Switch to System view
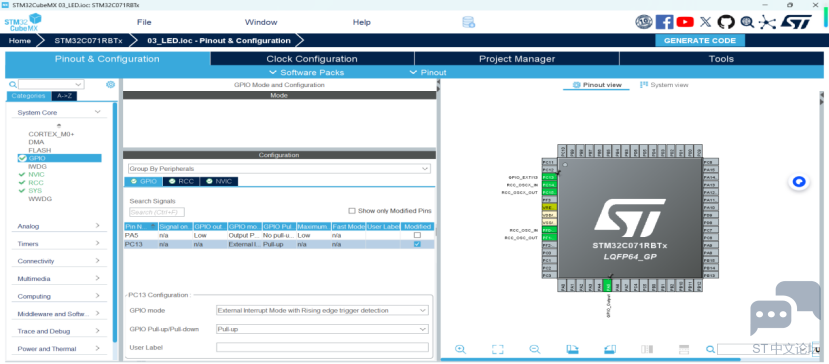Viewport: 829px width, 364px height. coord(664,85)
